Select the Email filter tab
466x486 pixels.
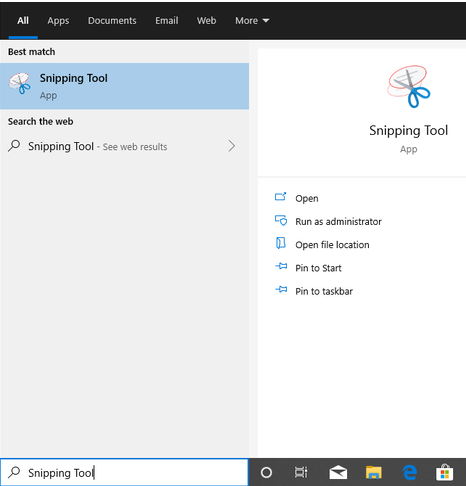[167, 21]
